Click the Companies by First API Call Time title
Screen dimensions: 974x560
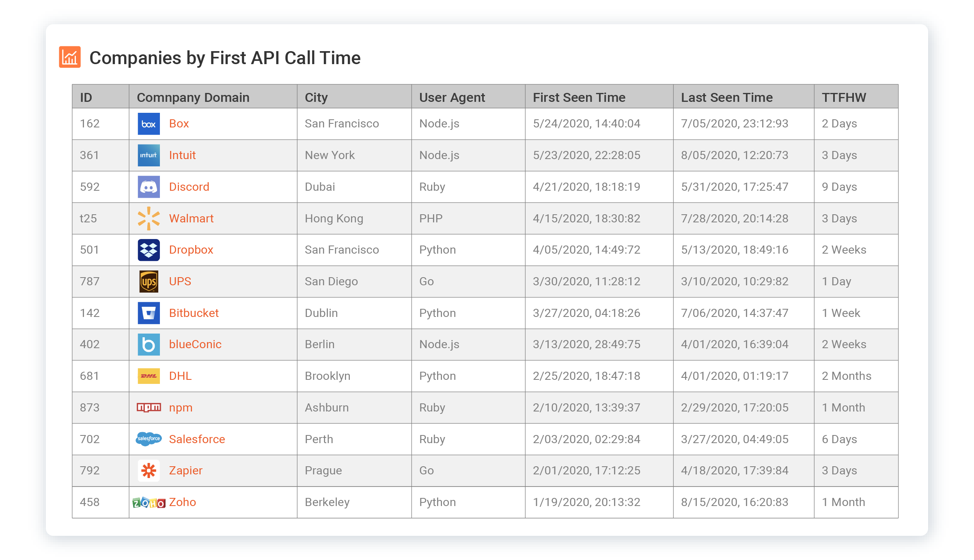pos(225,58)
